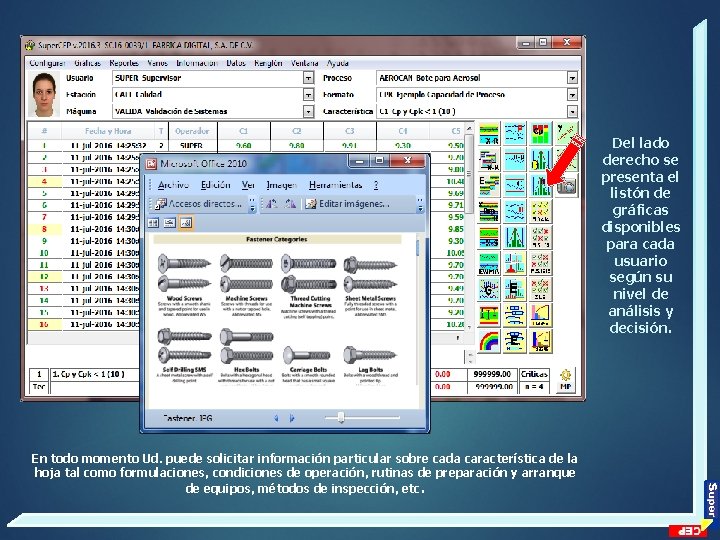The width and height of the screenshot is (720, 540).
Task: Click the SuperCEP title bar app icon
Action: [x=30, y=45]
